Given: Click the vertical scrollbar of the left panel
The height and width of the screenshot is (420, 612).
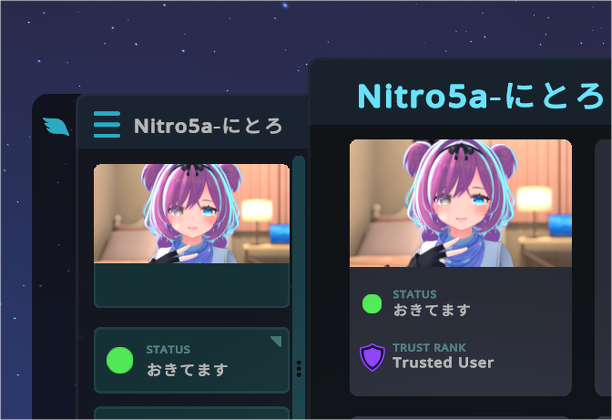Looking at the screenshot, I should click(x=299, y=287).
